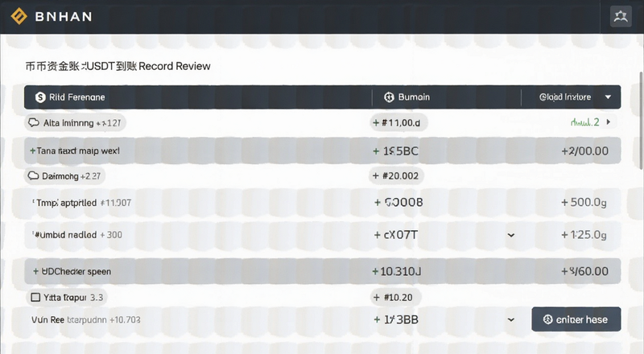Screen dimensions: 644x354
Task: Click the round icon beside Bumain
Action: tap(389, 97)
